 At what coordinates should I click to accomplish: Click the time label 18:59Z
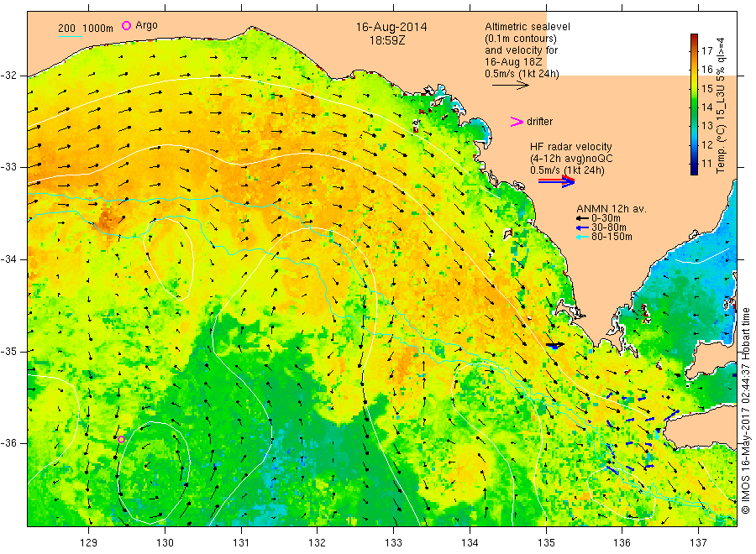pos(387,40)
